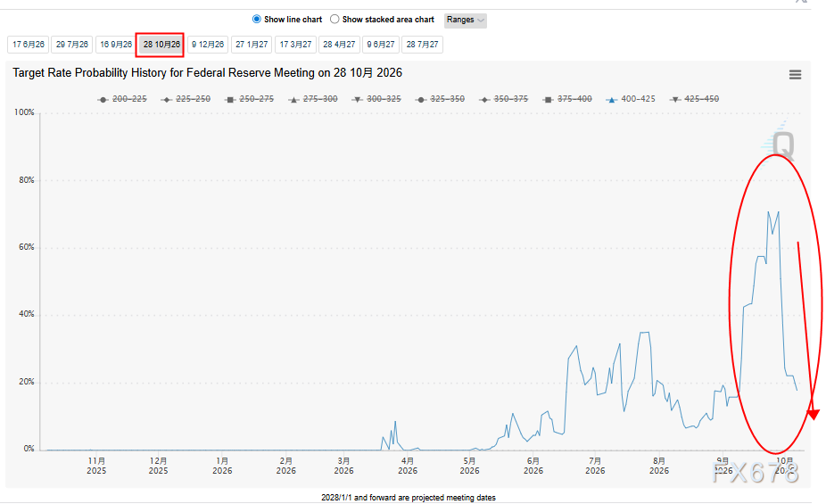
Task: Open the 28 4月27 meeting tab
Action: pyautogui.click(x=339, y=45)
